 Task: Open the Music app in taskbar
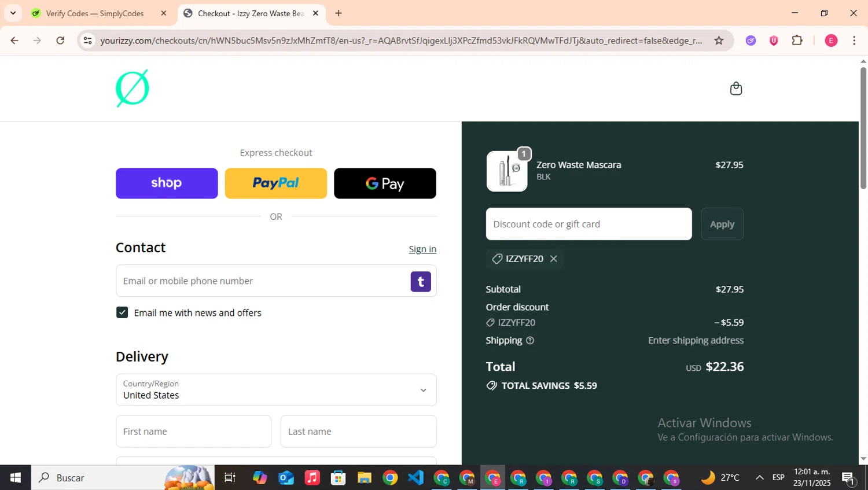312,478
